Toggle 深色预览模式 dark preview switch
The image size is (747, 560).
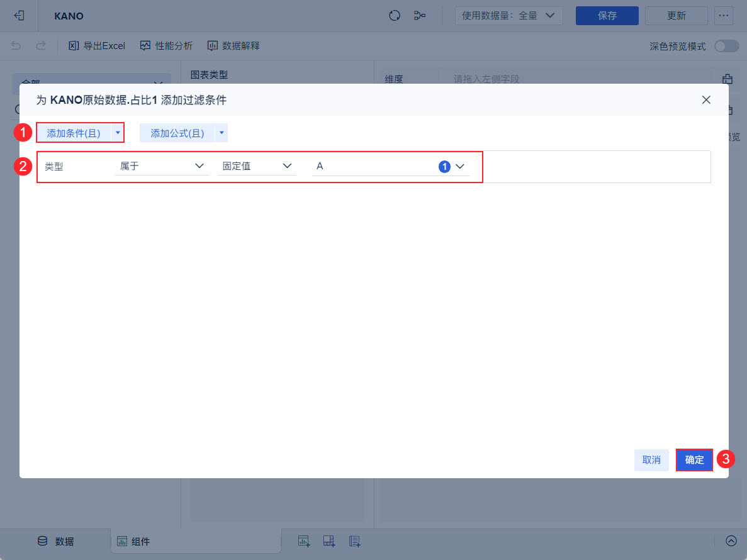(x=726, y=46)
